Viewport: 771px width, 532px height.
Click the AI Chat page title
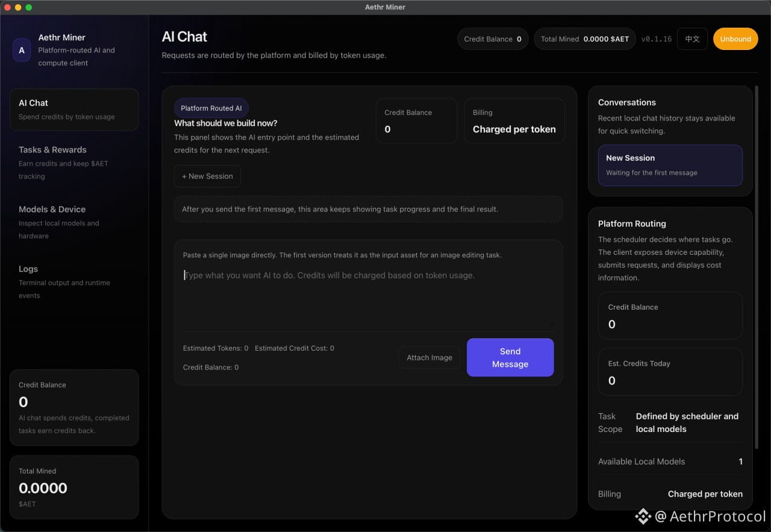click(x=184, y=37)
